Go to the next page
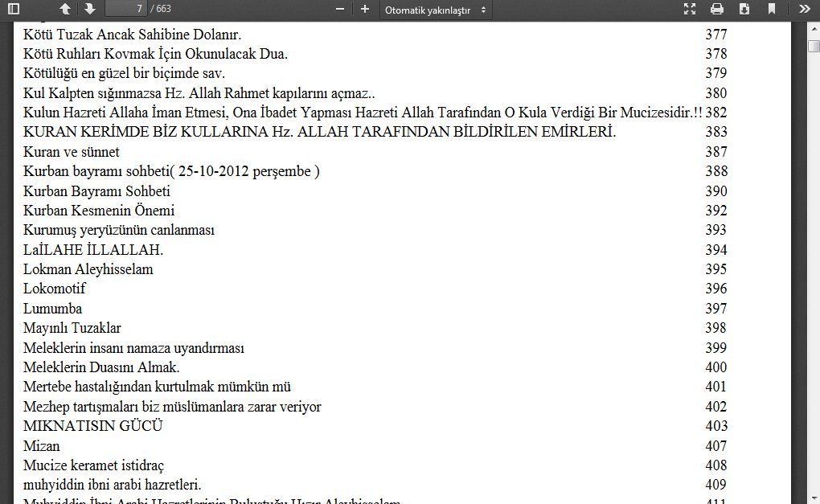Viewport: 820px width, 504px height. point(89,9)
